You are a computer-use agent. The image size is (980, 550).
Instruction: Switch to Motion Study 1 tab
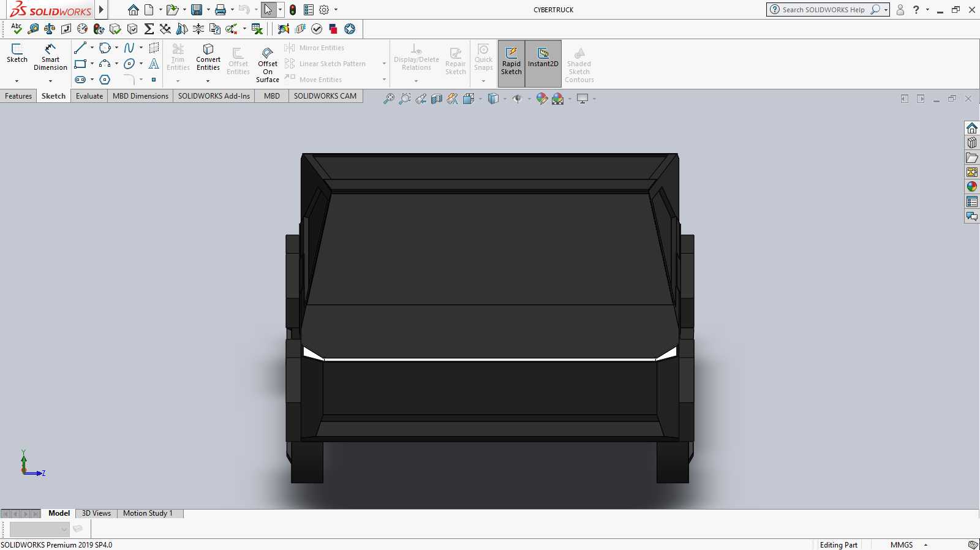tap(148, 513)
